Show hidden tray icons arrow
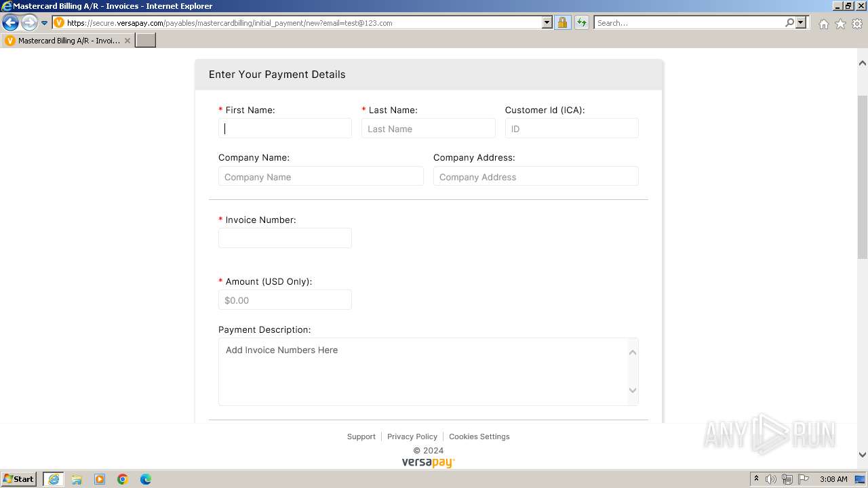The height and width of the screenshot is (488, 868). [x=756, y=479]
